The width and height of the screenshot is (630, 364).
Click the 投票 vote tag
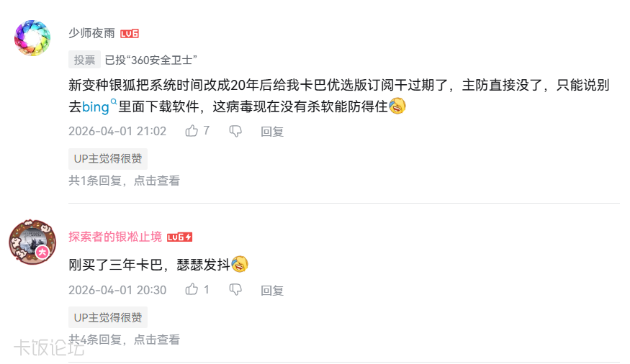pyautogui.click(x=84, y=60)
